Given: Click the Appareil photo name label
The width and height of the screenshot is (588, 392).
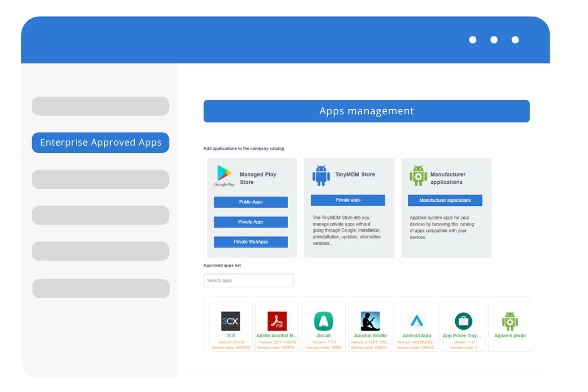Looking at the screenshot, I should tap(510, 336).
